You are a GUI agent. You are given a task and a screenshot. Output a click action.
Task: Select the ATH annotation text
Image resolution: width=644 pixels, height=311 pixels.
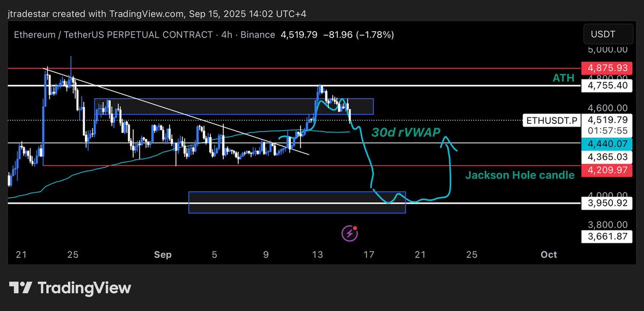(564, 78)
